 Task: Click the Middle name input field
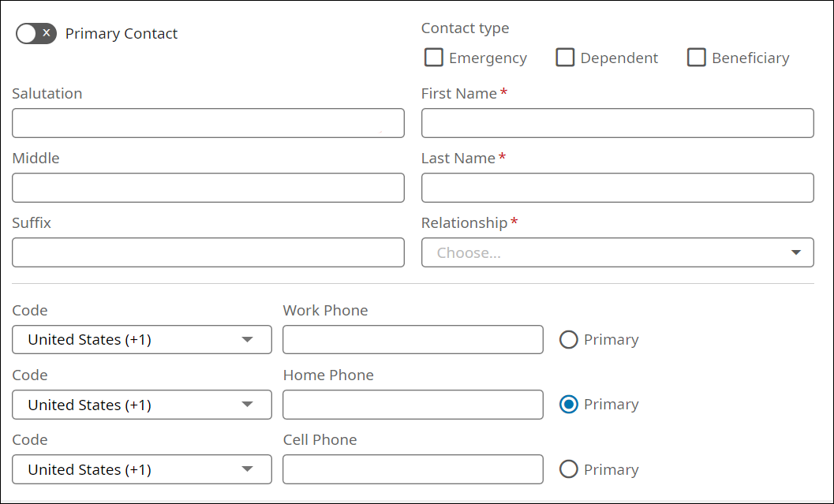pos(208,188)
